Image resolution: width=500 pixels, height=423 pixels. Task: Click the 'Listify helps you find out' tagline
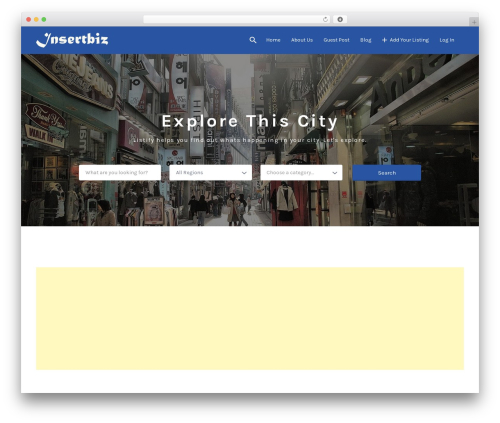(250, 140)
